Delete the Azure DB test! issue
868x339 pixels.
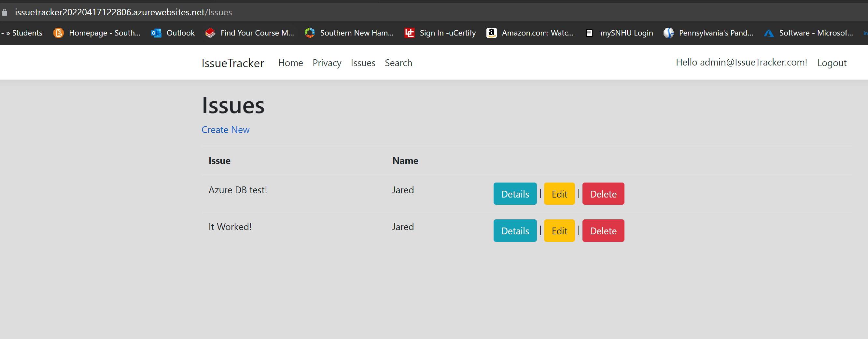coord(603,194)
